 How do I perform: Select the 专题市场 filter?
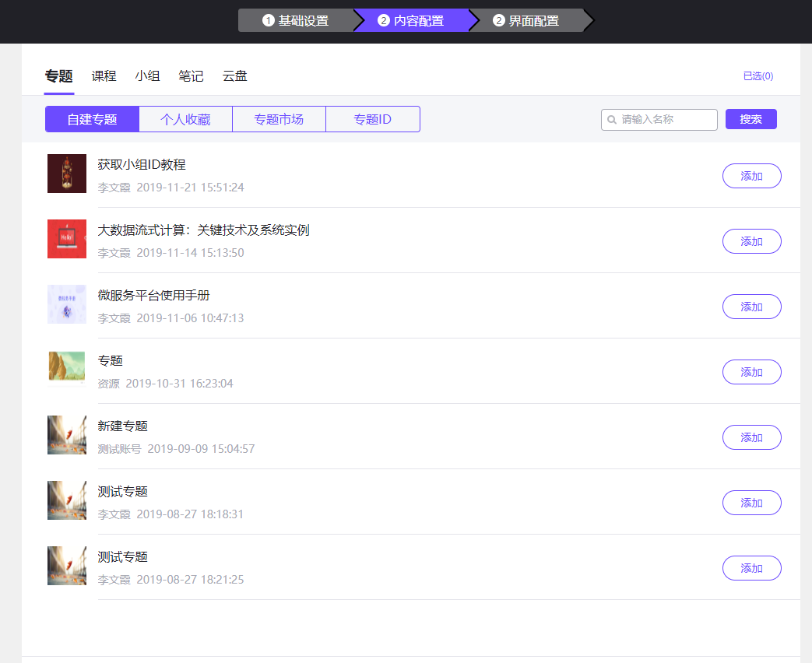click(x=279, y=119)
